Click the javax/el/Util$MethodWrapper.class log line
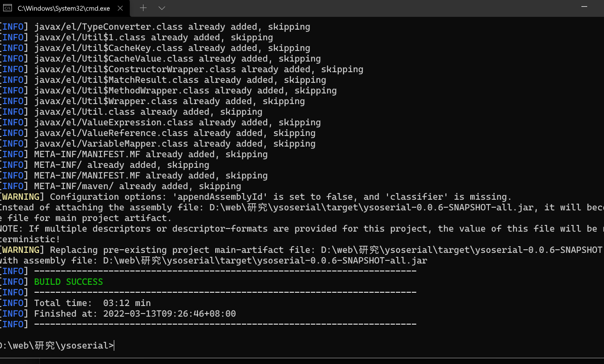 [x=168, y=91]
